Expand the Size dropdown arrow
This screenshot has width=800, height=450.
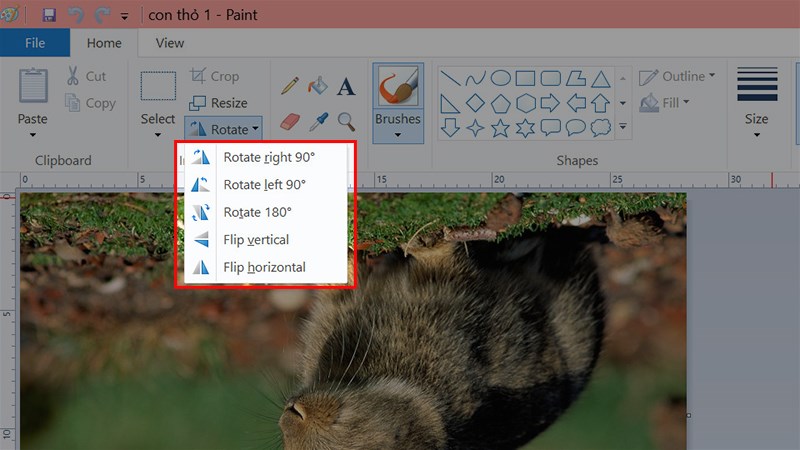[x=757, y=135]
